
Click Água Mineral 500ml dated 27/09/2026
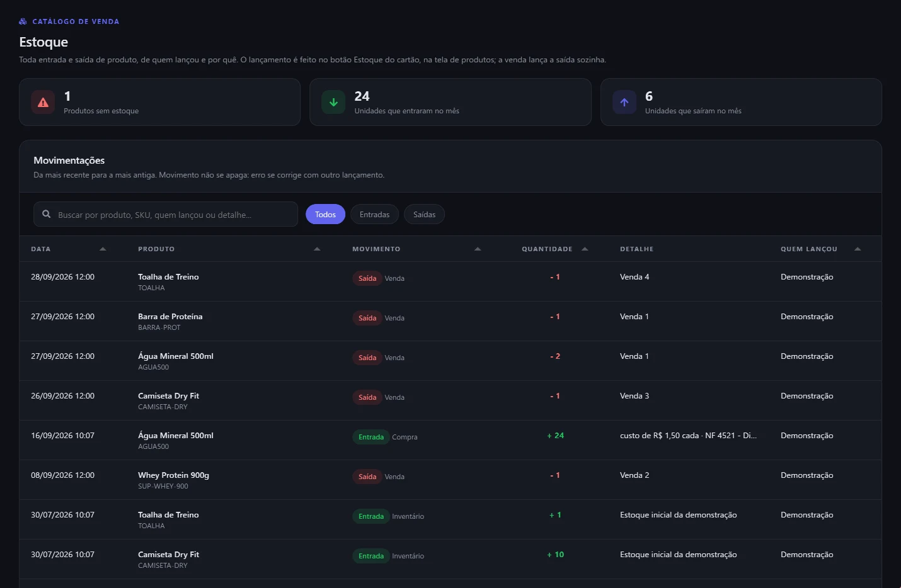pos(176,356)
